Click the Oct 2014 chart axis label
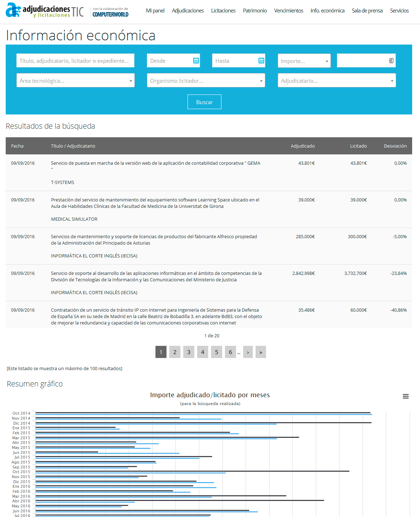 click(21, 413)
